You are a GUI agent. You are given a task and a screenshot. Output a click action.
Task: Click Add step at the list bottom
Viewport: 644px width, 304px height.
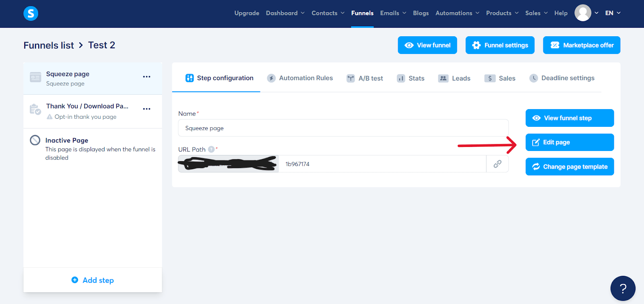pyautogui.click(x=93, y=280)
